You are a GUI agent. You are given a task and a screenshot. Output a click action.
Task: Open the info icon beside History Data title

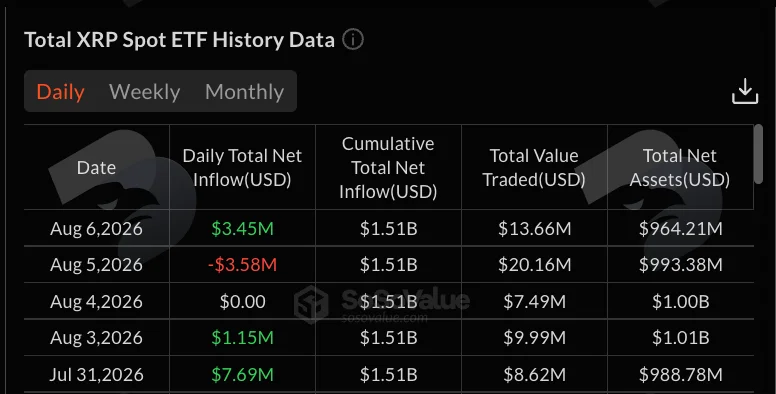point(353,39)
